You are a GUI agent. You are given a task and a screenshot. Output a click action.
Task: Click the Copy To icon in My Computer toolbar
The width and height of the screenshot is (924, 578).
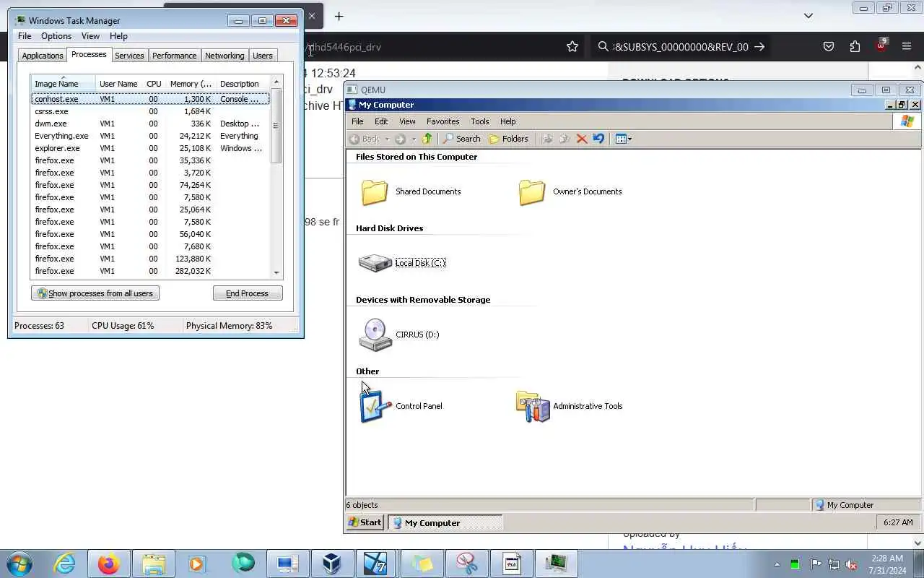(565, 139)
